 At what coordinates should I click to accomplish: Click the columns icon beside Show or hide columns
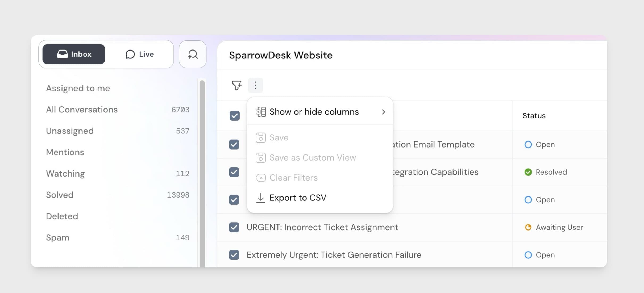point(261,112)
